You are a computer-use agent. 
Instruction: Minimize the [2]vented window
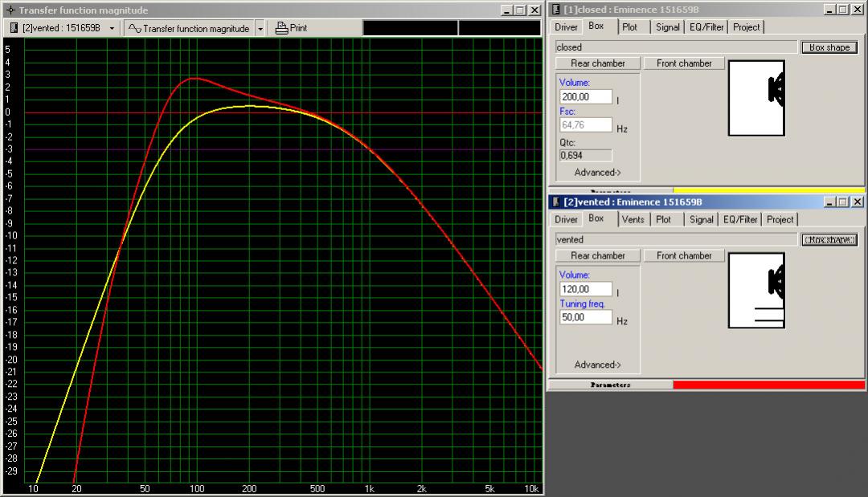829,202
